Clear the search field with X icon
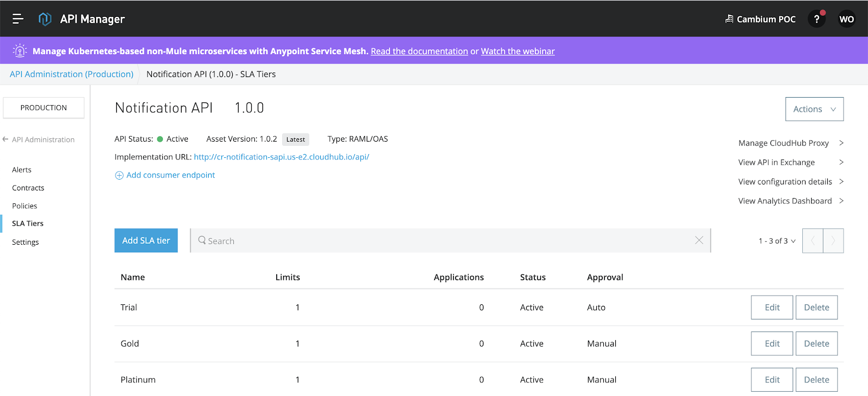This screenshot has height=396, width=868. tap(699, 240)
